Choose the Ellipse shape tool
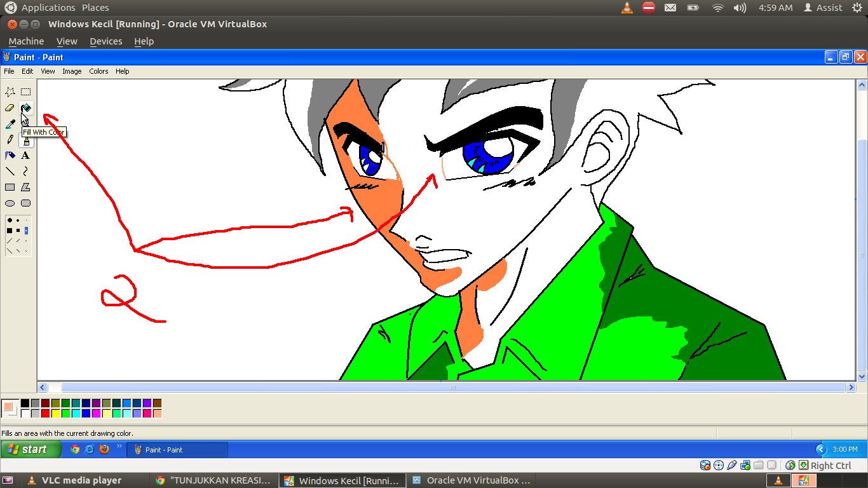The width and height of the screenshot is (868, 488). tap(10, 203)
